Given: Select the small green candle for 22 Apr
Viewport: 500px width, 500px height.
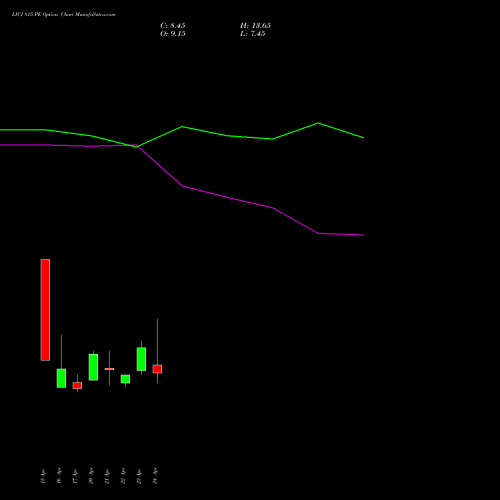Looking at the screenshot, I should click(x=125, y=379).
